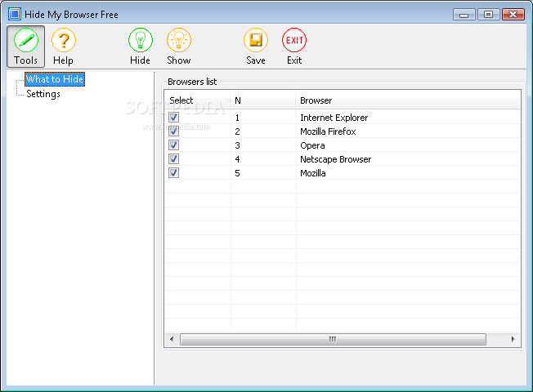Uncheck the Internet Explorer checkbox

[x=173, y=118]
